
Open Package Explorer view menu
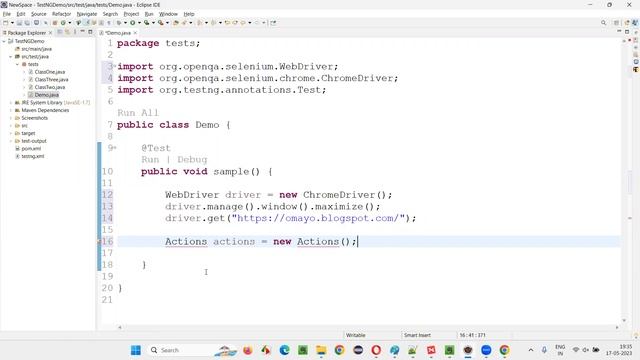[75, 32]
